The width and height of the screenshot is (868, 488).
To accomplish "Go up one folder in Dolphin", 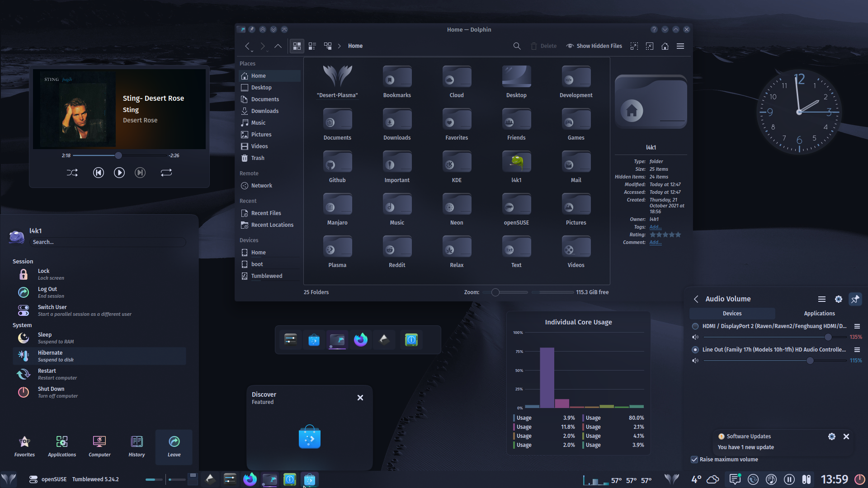I will click(x=278, y=46).
